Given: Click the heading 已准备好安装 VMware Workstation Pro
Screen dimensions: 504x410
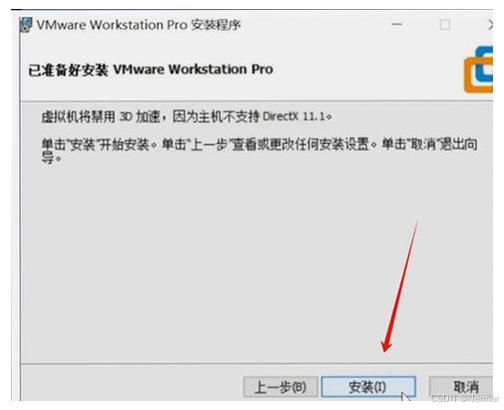Looking at the screenshot, I should pos(151,70).
